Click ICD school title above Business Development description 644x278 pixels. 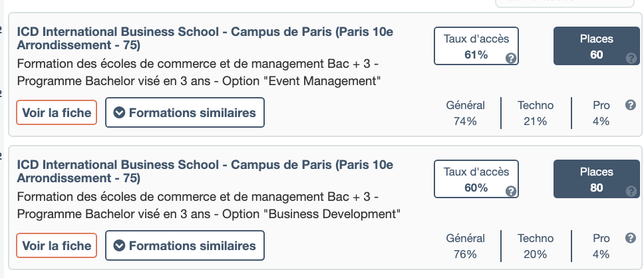(205, 172)
